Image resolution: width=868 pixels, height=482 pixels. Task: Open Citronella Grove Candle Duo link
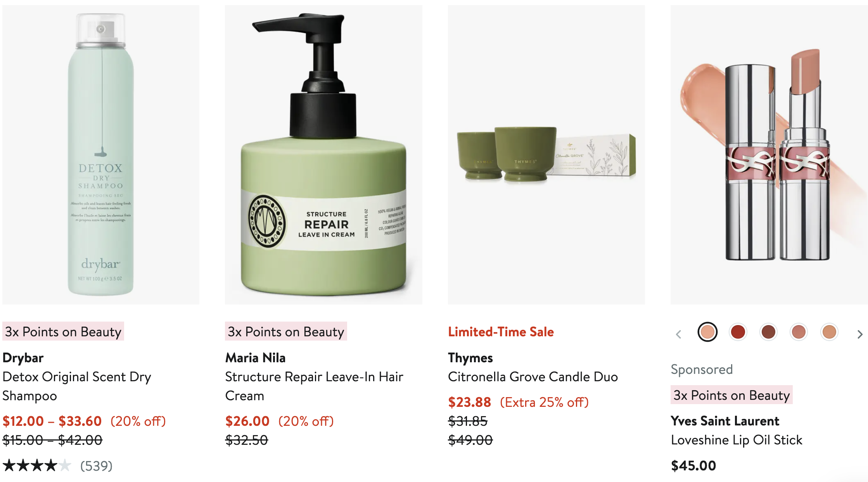(533, 377)
